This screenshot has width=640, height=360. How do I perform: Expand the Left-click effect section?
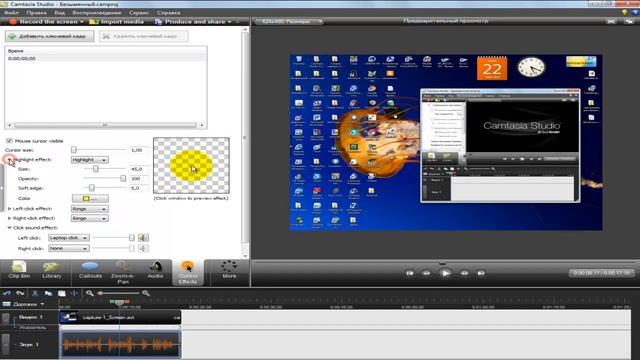point(9,209)
